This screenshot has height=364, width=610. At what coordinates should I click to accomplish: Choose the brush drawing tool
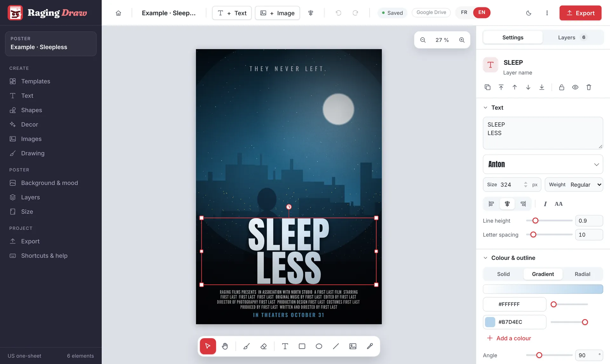click(247, 346)
